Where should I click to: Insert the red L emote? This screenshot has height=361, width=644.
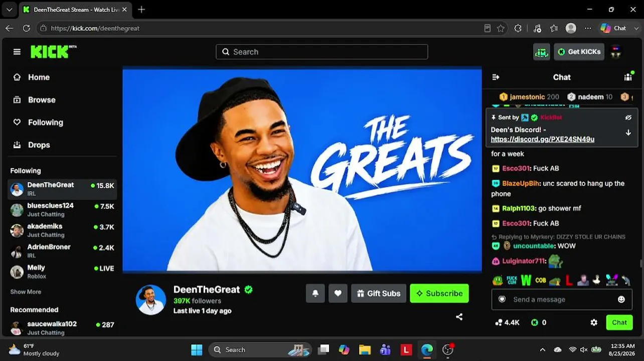pos(569,280)
